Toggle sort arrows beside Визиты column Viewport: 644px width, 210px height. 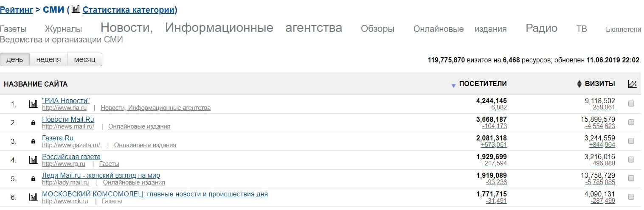click(579, 84)
